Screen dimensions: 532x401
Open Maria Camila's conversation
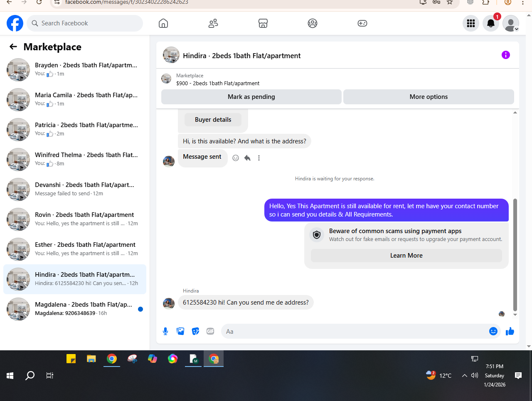click(x=75, y=100)
